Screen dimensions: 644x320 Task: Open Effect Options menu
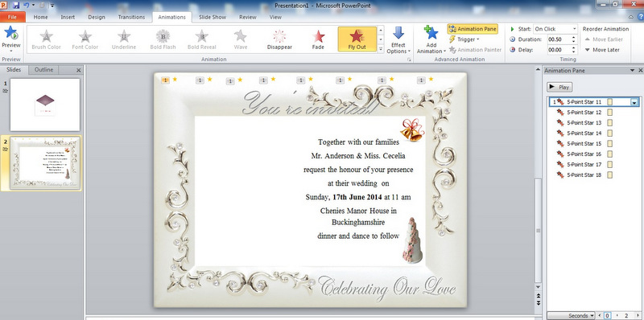pyautogui.click(x=398, y=40)
